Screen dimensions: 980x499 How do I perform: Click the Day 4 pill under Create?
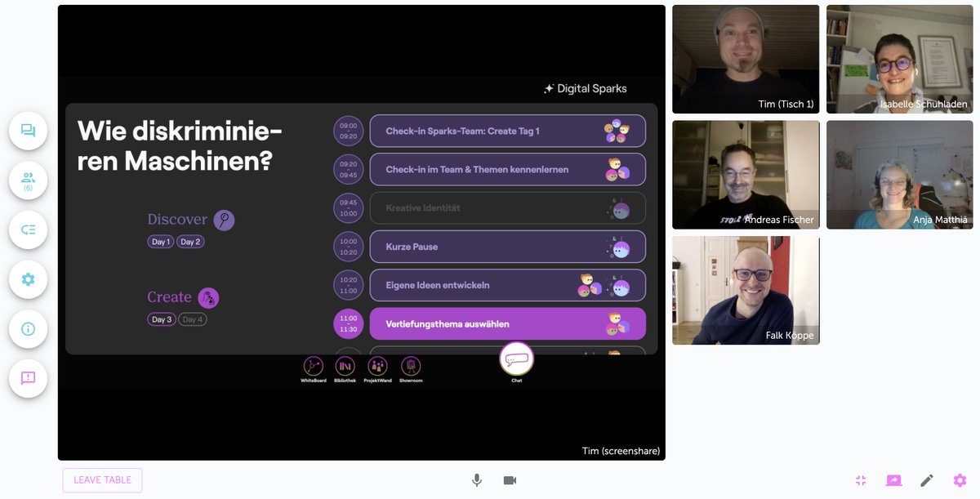pos(192,319)
